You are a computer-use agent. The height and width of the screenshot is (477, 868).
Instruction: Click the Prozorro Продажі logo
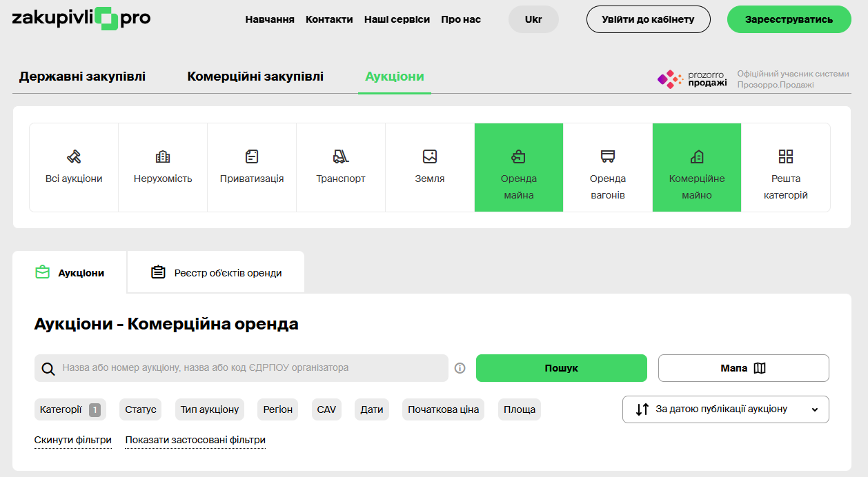692,79
